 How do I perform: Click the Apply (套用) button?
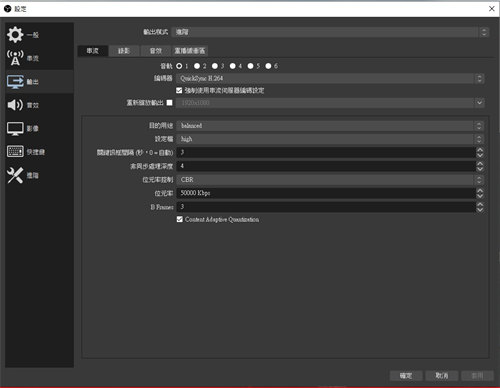coord(477,376)
